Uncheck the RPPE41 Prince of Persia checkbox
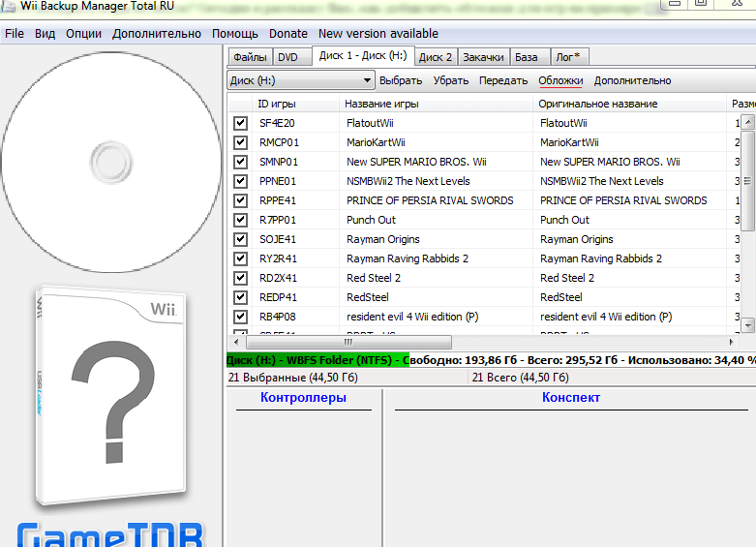 coord(240,200)
